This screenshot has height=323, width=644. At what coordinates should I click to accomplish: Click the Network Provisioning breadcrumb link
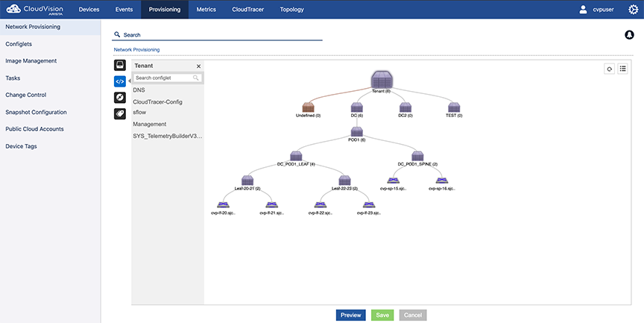(x=136, y=50)
